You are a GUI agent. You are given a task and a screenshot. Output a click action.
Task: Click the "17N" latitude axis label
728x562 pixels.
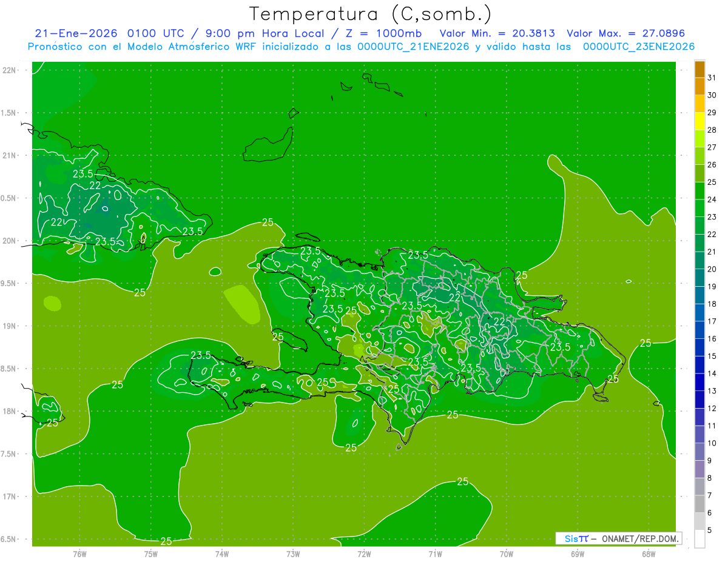9,497
